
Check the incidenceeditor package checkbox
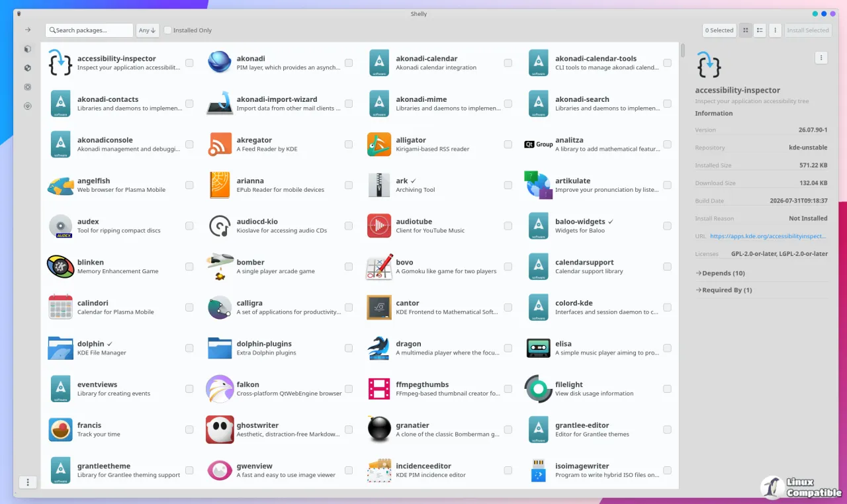click(x=508, y=471)
